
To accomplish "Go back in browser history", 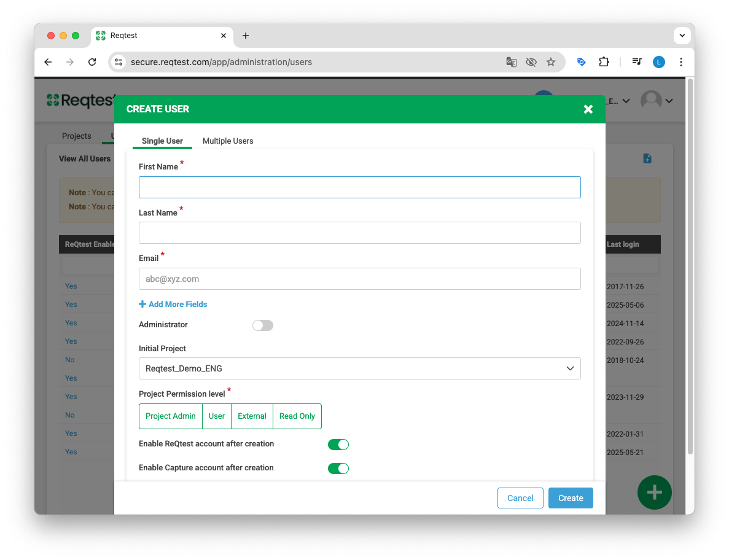I will tap(48, 62).
